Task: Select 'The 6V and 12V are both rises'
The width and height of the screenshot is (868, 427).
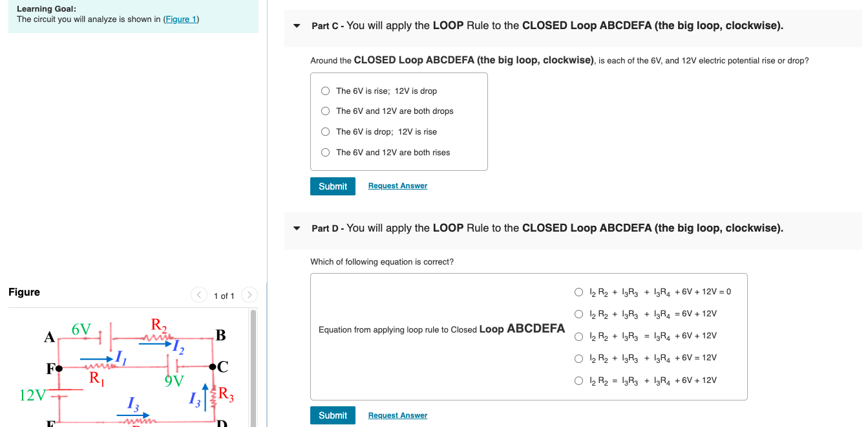Action: [325, 152]
